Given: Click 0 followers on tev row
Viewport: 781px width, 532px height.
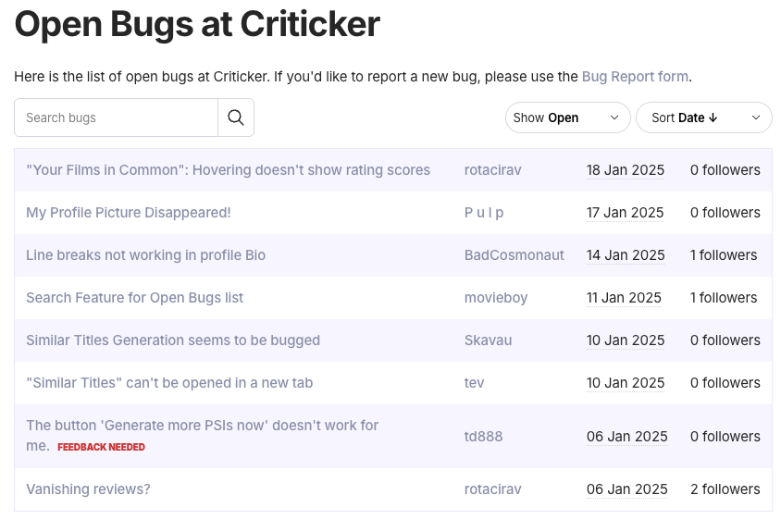Looking at the screenshot, I should [x=725, y=383].
